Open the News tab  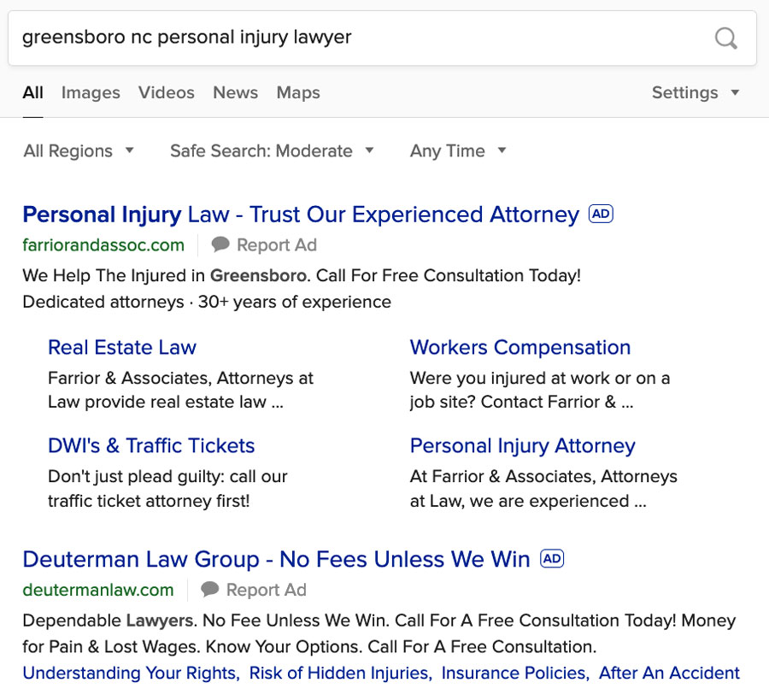(236, 92)
